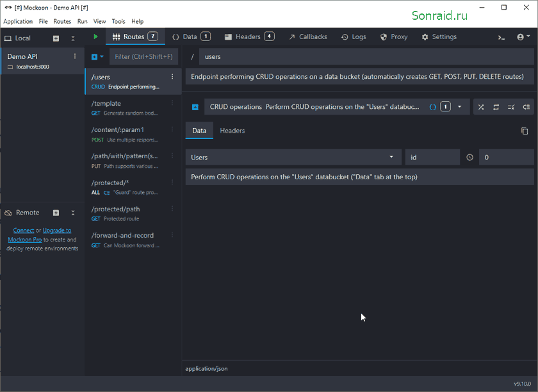Collapse the Remote environments section
This screenshot has width=538, height=392.
(73, 213)
